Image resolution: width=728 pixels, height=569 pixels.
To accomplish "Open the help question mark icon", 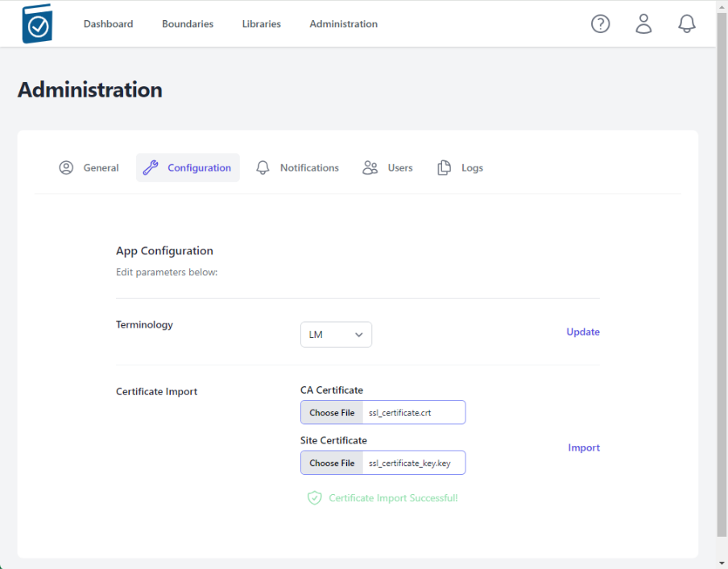I will pyautogui.click(x=600, y=23).
